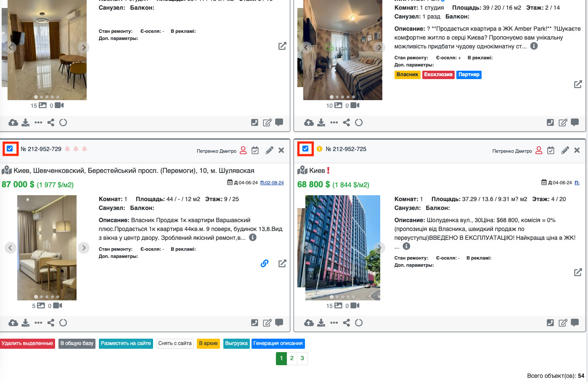Screen dimensions: 588x382
Task: Open listing 212-952-725 in external window
Action: click(x=578, y=272)
